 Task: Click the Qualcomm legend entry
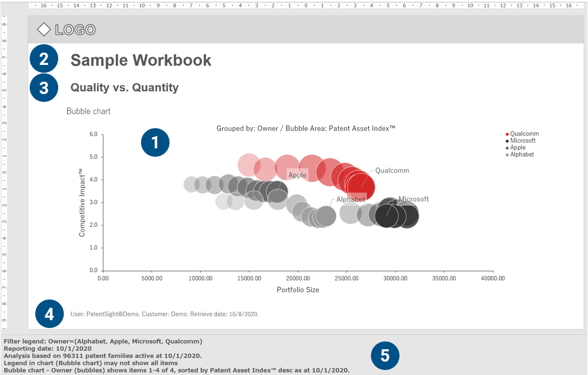coord(522,134)
